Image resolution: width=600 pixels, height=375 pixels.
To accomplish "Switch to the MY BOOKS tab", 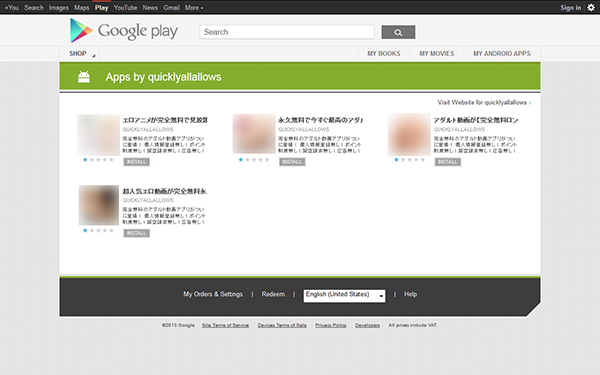I will [384, 54].
